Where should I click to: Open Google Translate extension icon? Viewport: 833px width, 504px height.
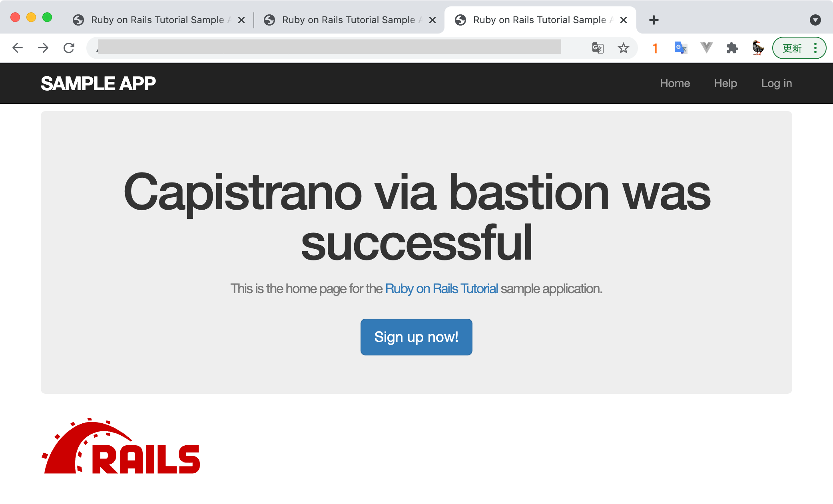[x=681, y=48]
